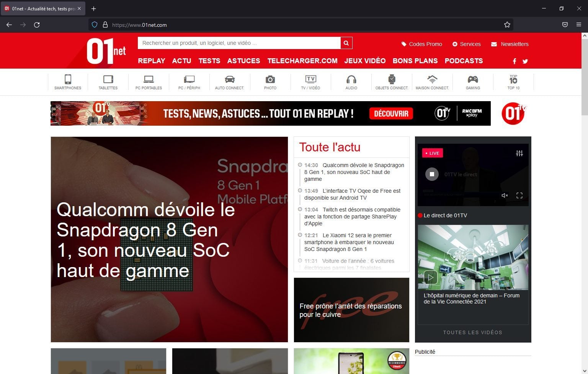Open the live player settings sliders
Screen dimensions: 588x374
click(519, 153)
